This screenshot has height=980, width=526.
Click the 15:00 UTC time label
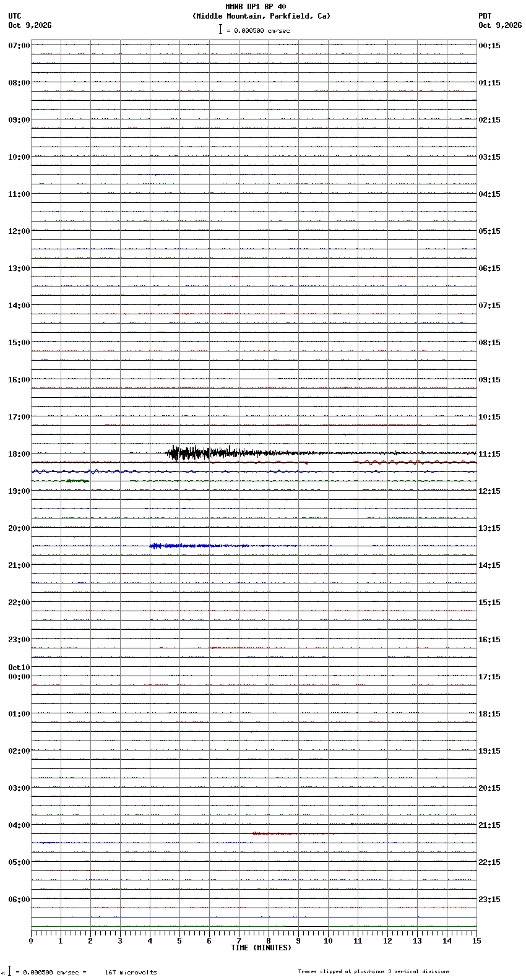(19, 343)
